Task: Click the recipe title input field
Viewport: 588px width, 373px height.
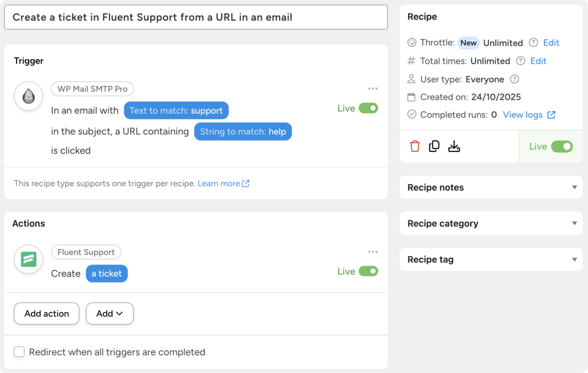Action: pos(196,17)
